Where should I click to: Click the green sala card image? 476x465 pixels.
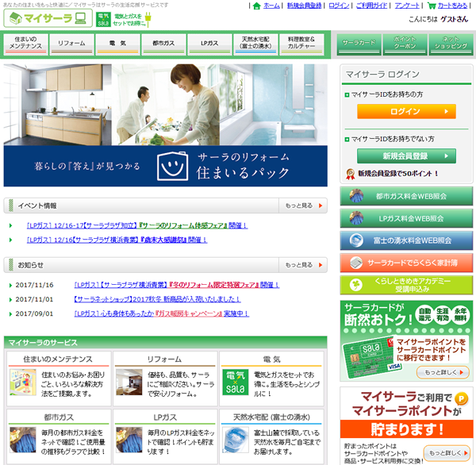(372, 358)
